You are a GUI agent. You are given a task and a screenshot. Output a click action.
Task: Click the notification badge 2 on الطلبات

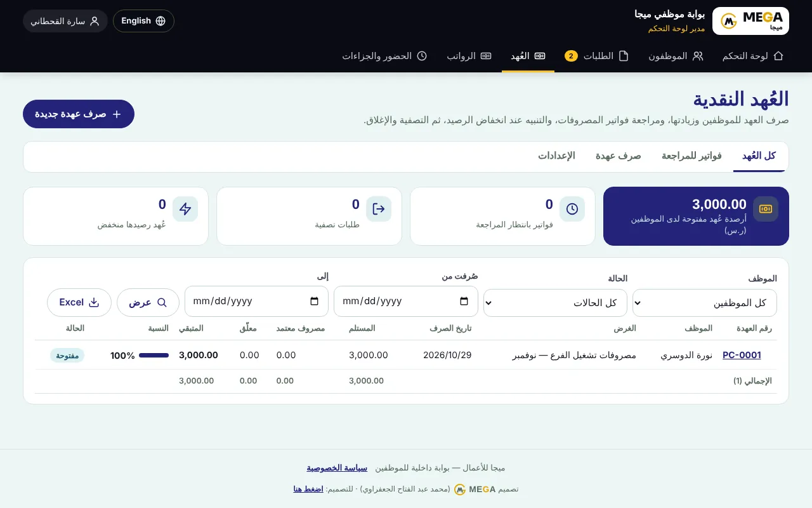(x=571, y=56)
